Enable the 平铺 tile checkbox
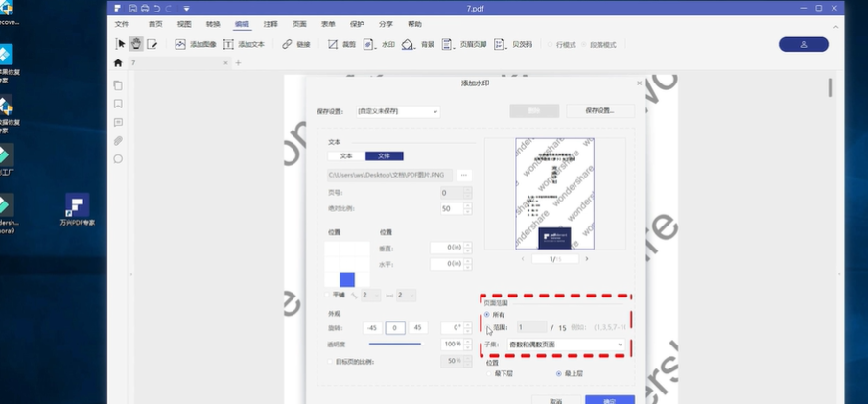868x404 pixels. click(x=328, y=296)
